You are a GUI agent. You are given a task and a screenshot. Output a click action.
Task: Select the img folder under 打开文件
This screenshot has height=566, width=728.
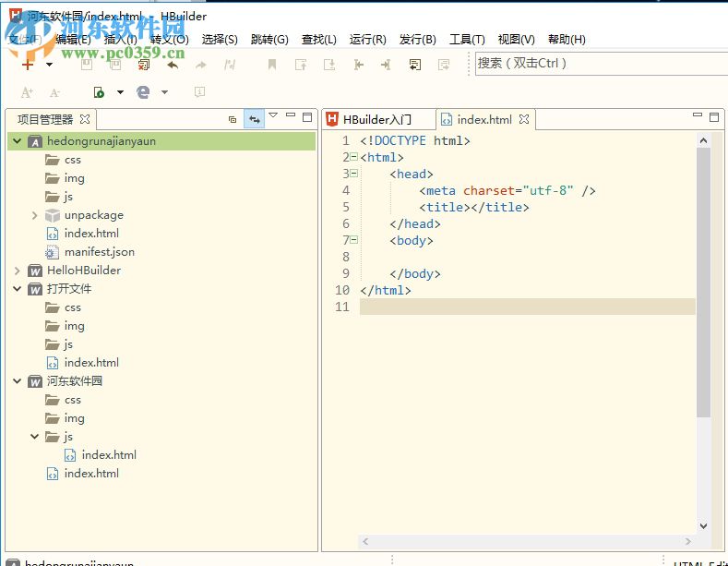(x=74, y=326)
